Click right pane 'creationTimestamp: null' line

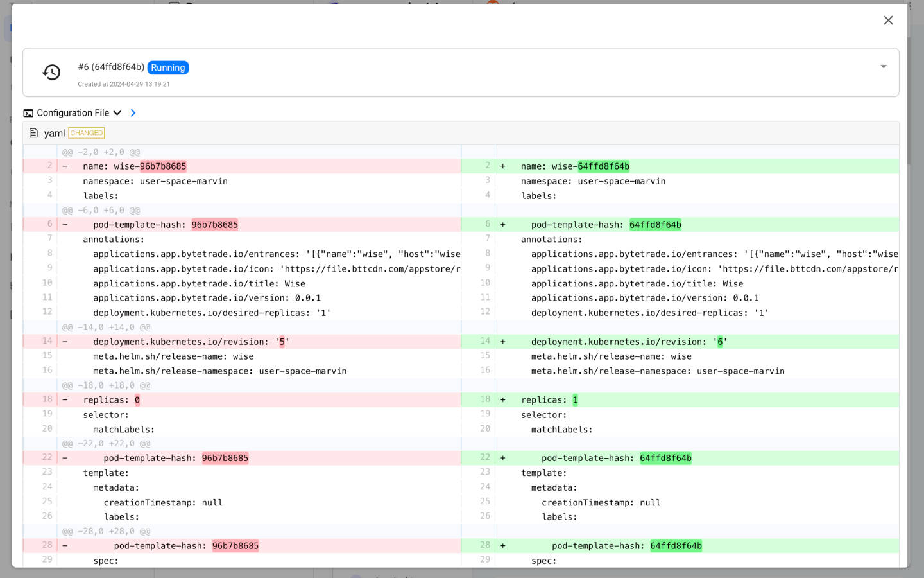point(680,502)
